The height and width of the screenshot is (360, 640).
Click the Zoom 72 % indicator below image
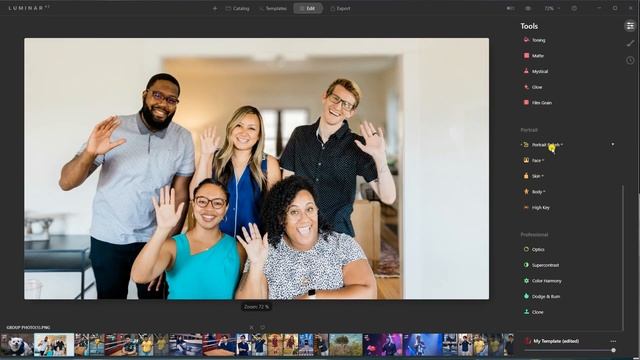click(x=256, y=307)
